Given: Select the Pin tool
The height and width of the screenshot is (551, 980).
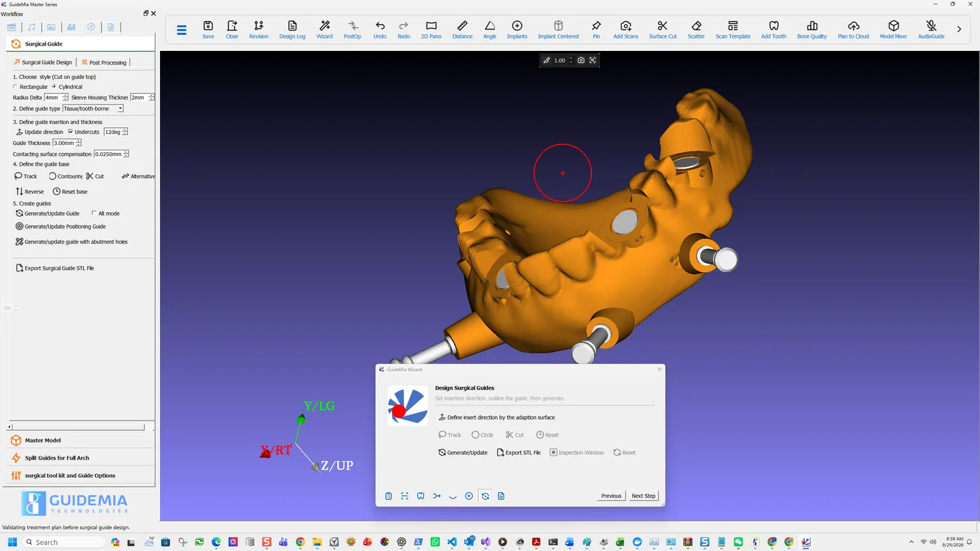Looking at the screenshot, I should click(x=596, y=29).
